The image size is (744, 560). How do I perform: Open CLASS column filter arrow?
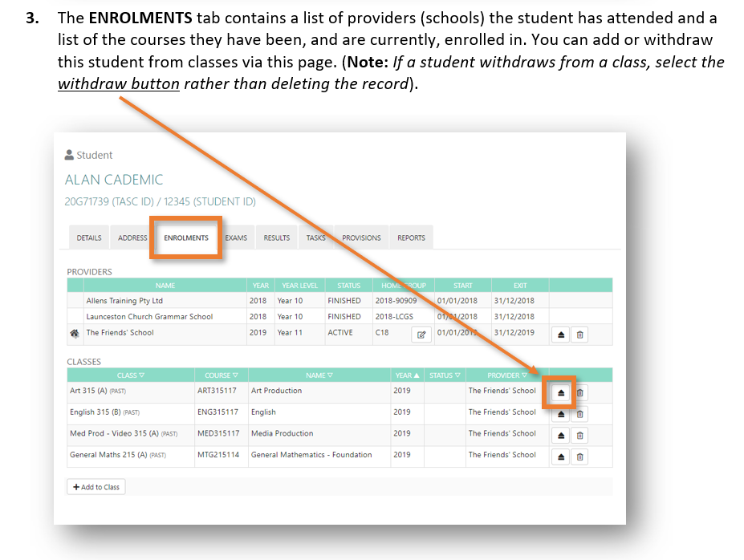[x=142, y=375]
